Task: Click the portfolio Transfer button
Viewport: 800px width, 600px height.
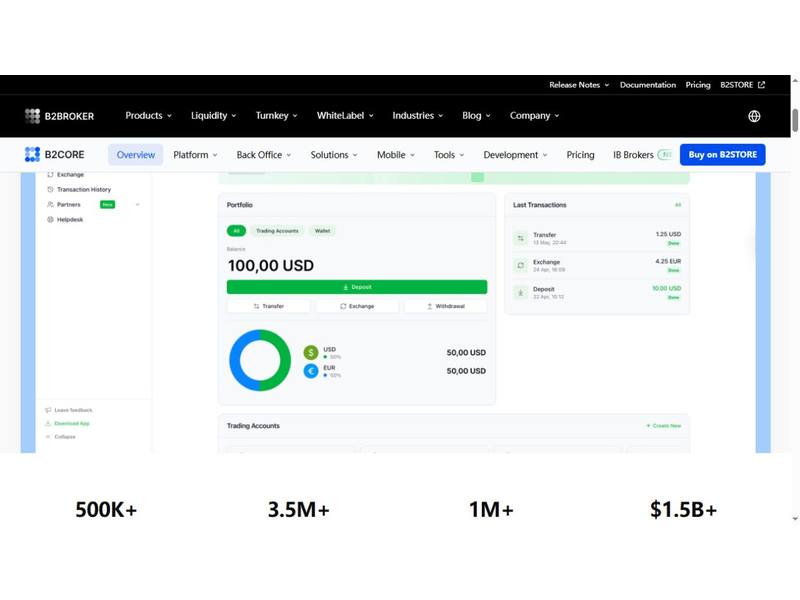Action: coord(268,306)
